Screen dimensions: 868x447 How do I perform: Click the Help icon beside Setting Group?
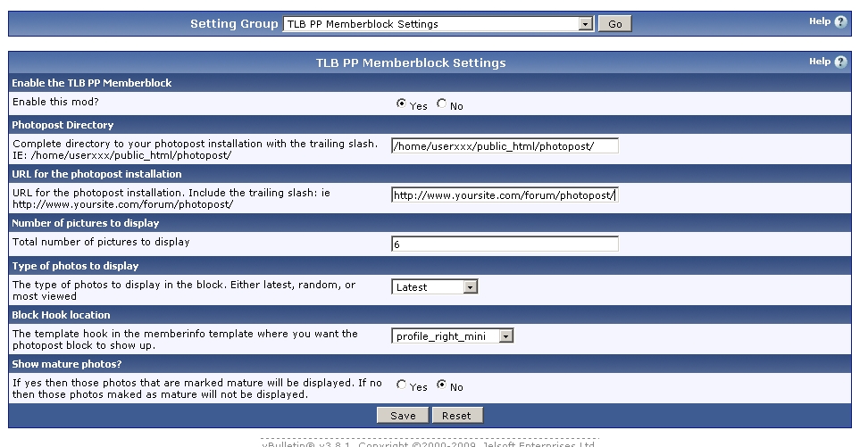tap(840, 22)
